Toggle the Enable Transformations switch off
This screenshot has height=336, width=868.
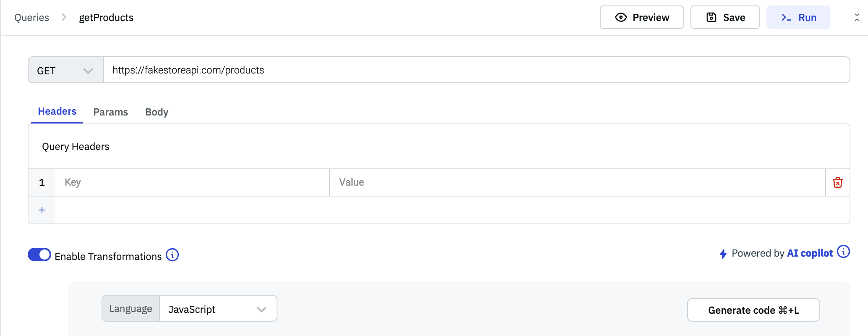pyautogui.click(x=39, y=255)
